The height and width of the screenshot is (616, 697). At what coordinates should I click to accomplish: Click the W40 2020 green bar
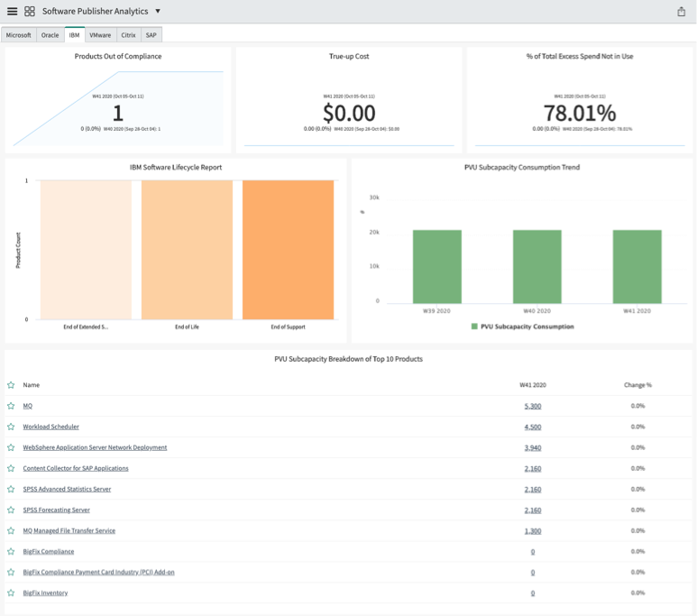(x=537, y=267)
